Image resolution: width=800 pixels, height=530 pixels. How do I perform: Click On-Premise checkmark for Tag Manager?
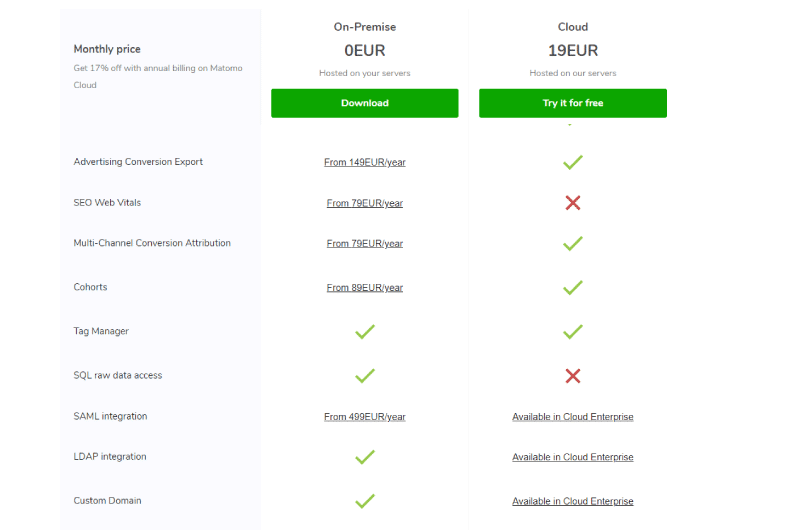[365, 332]
